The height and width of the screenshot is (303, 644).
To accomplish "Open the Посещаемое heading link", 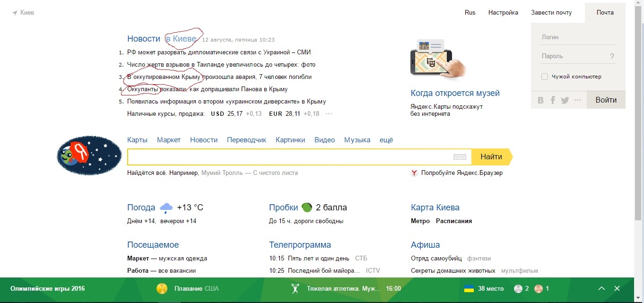I will (x=153, y=245).
